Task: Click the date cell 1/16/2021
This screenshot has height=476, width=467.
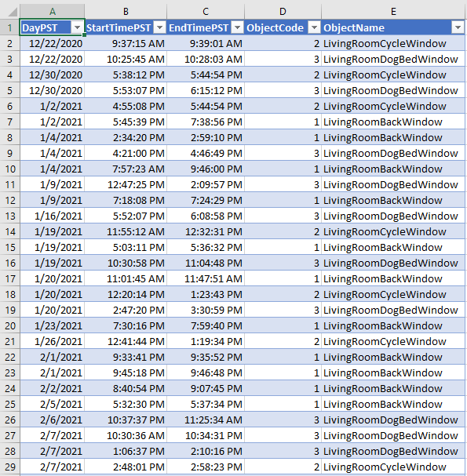Action: [53, 216]
